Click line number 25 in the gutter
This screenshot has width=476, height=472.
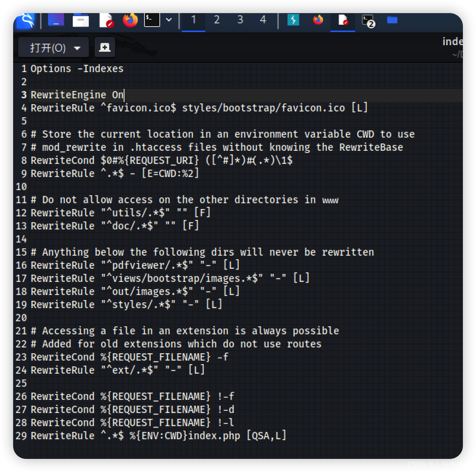click(21, 383)
